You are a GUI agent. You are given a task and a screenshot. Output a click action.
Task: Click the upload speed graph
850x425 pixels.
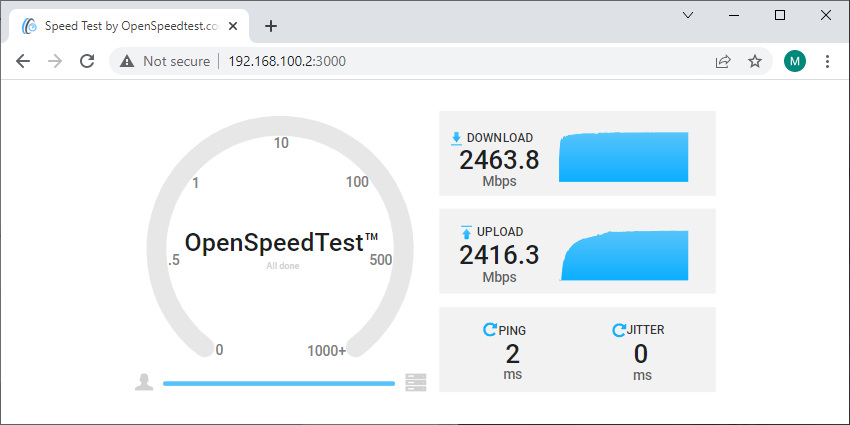click(x=623, y=255)
